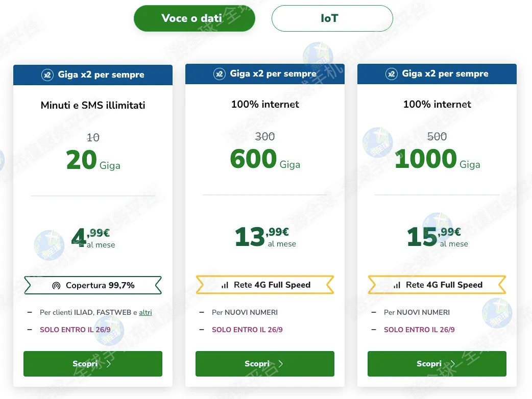This screenshot has width=532, height=399.
Task: Click the Copertura 99,7% ribbon badge
Action: point(93,285)
